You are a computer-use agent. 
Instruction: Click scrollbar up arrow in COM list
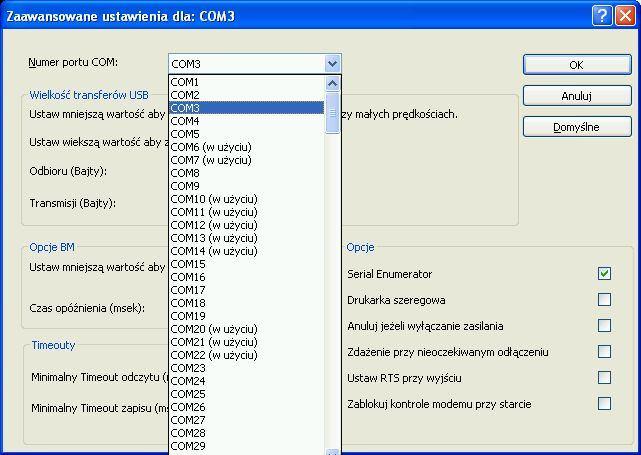pos(332,83)
